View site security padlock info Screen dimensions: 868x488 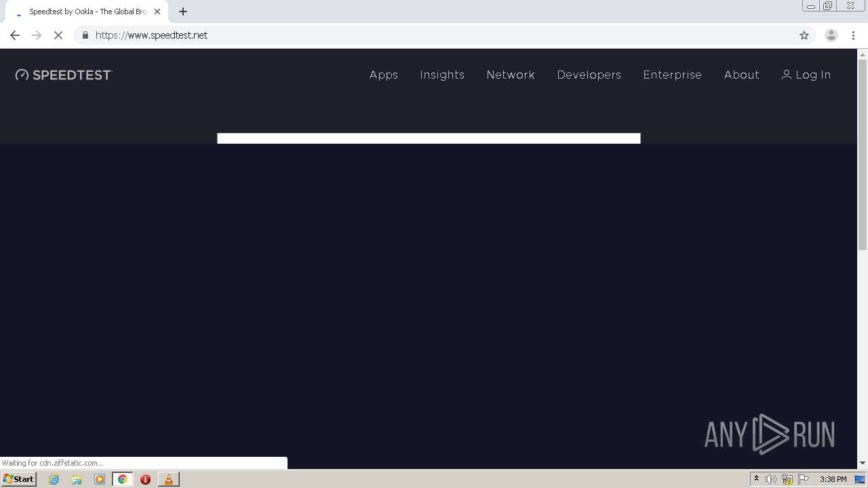[x=85, y=35]
